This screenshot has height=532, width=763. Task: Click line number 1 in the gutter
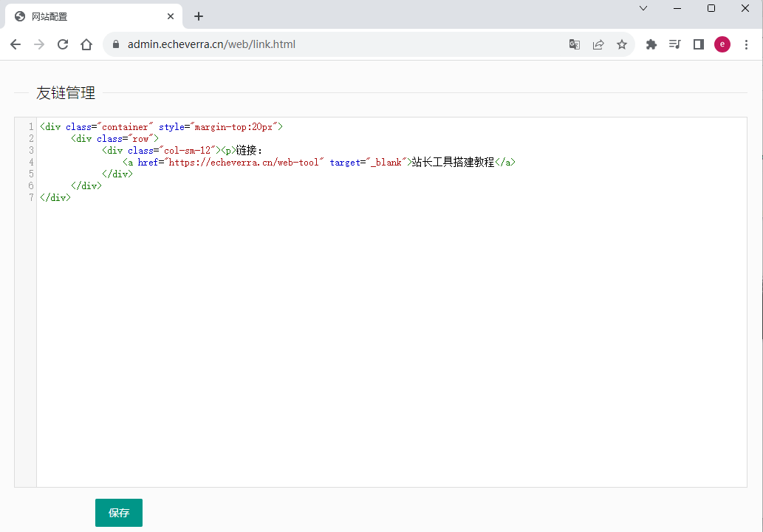pos(31,126)
